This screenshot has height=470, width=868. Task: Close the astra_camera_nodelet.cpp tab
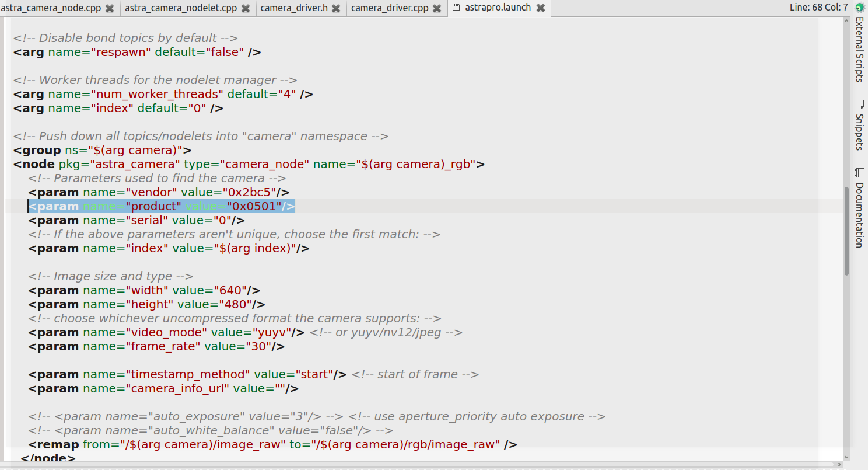click(x=246, y=8)
